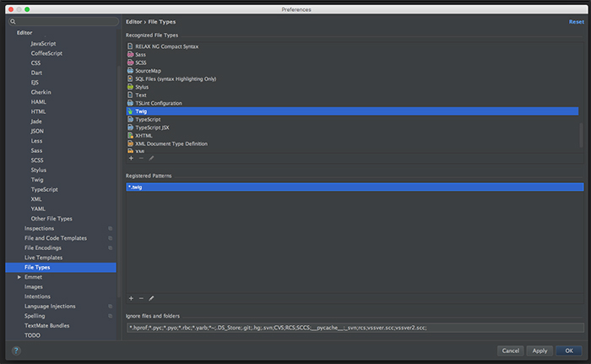Open Other File Types in sidebar
The width and height of the screenshot is (591, 364).
coord(52,219)
